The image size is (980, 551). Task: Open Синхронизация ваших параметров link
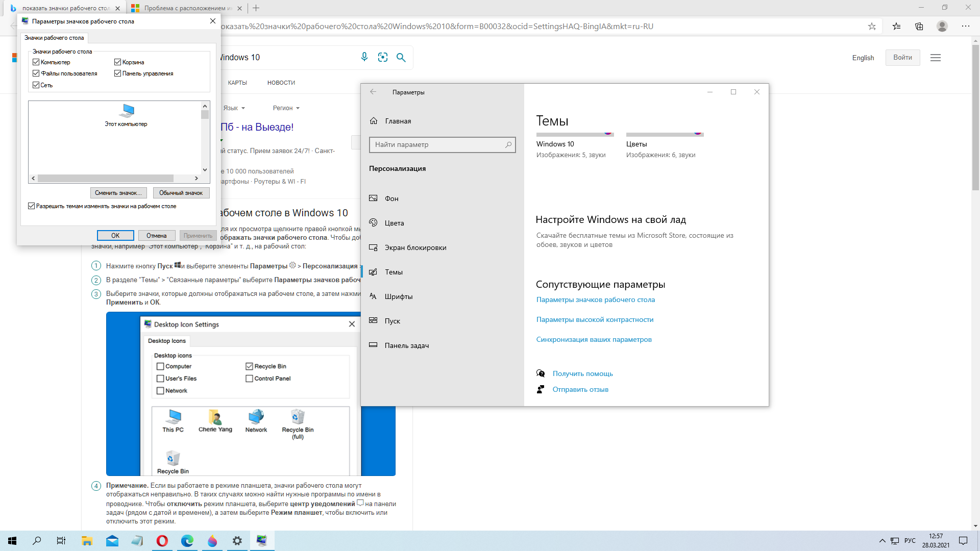pos(594,339)
